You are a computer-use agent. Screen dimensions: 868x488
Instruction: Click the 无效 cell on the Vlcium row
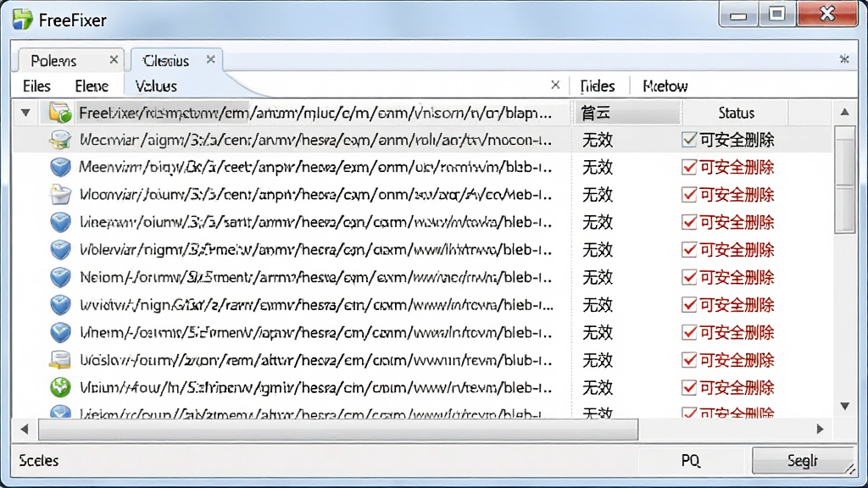pyautogui.click(x=598, y=387)
